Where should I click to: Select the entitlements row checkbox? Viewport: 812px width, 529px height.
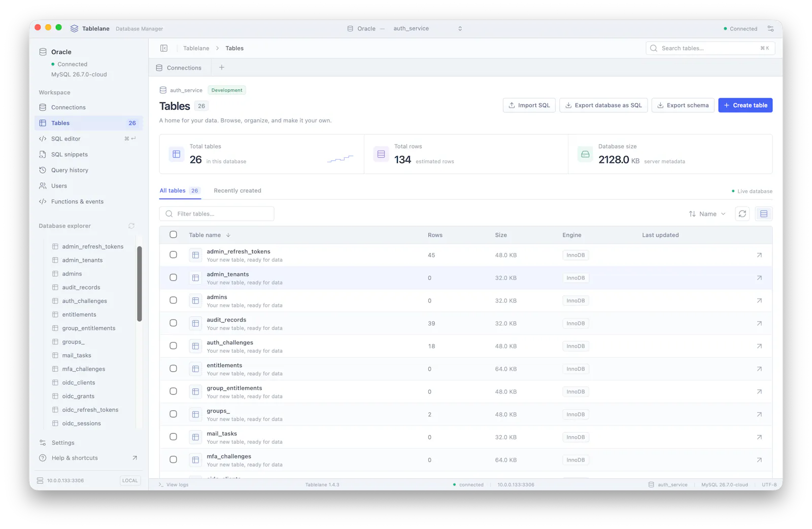click(174, 369)
